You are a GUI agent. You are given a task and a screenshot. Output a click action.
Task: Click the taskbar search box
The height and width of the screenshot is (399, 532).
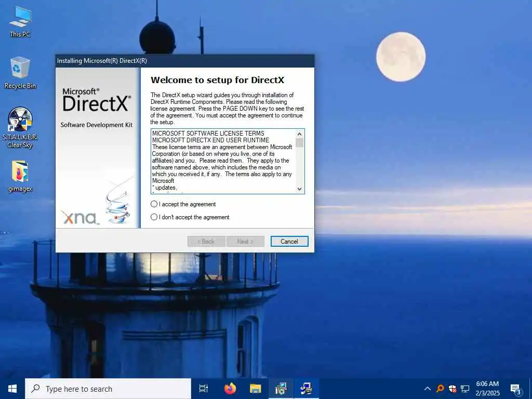(x=108, y=389)
